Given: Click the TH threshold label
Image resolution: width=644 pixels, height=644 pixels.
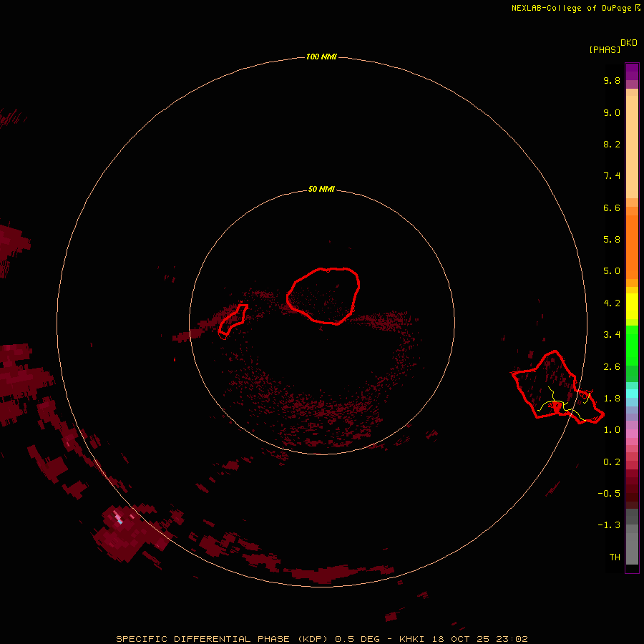Looking at the screenshot, I should click(x=615, y=557).
